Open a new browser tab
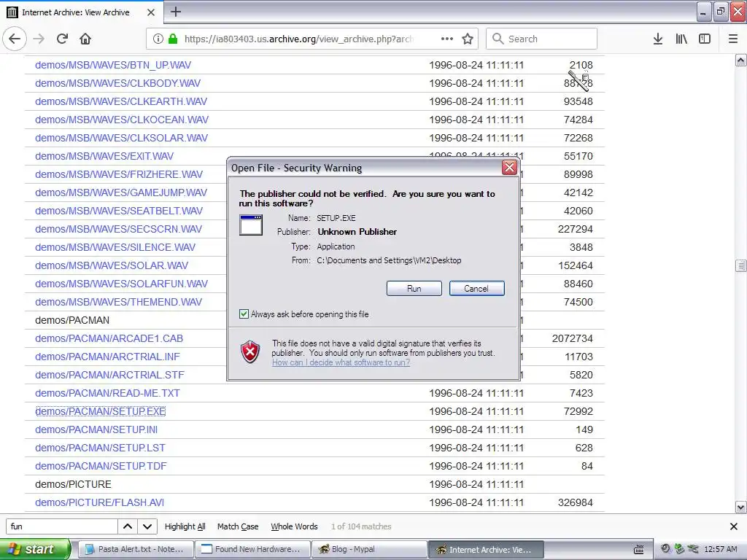 (x=176, y=12)
